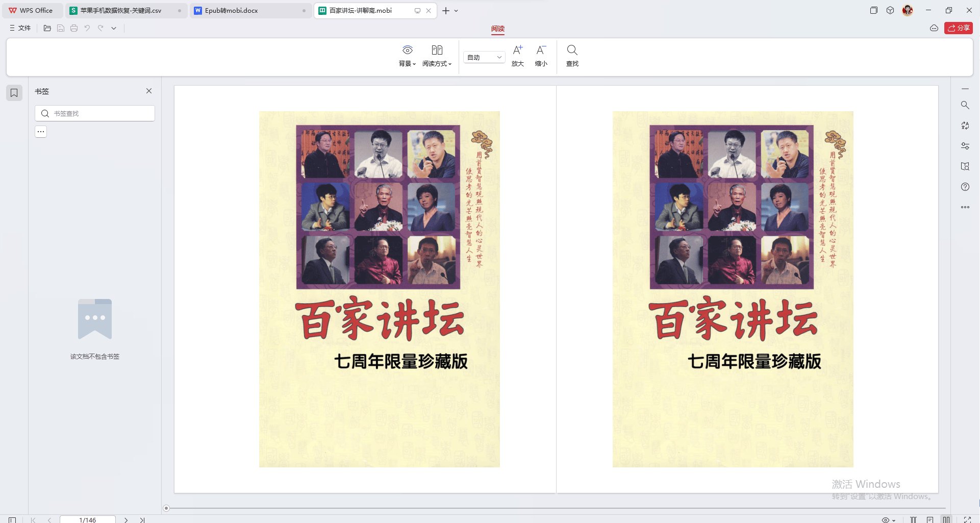Click the right sidebar convert arrows icon

[x=965, y=126]
